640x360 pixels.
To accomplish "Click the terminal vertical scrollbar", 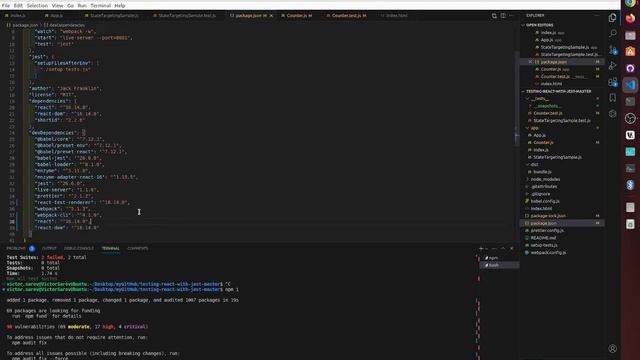I will tap(478, 307).
